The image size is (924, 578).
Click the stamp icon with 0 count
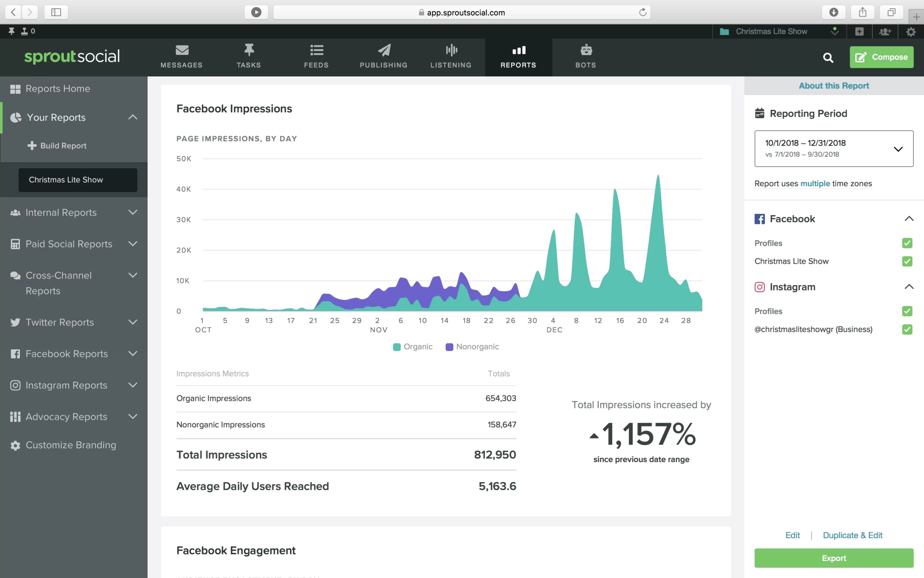[x=25, y=31]
